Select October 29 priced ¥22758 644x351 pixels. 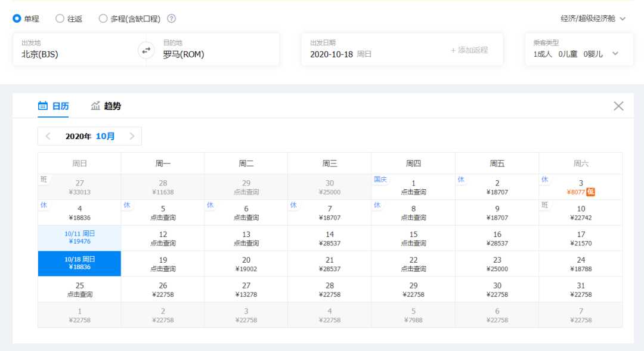[413, 290]
